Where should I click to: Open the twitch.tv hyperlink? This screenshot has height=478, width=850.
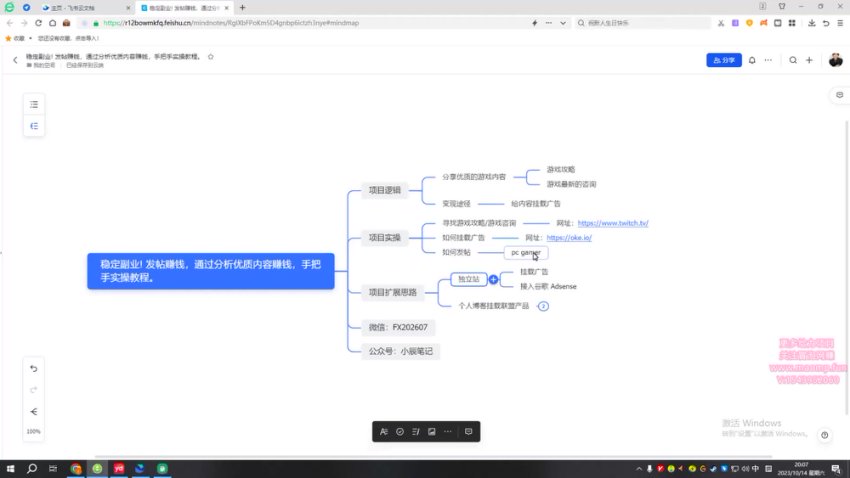point(613,223)
